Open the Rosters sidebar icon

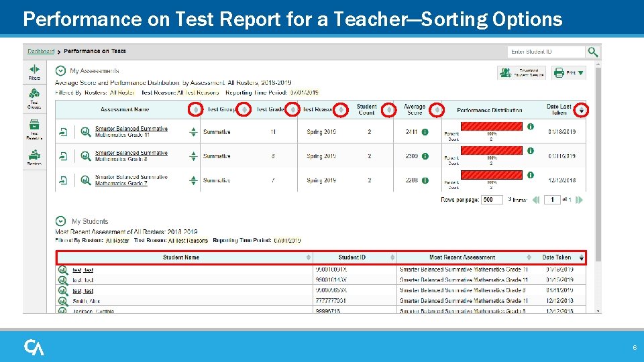coord(34,155)
